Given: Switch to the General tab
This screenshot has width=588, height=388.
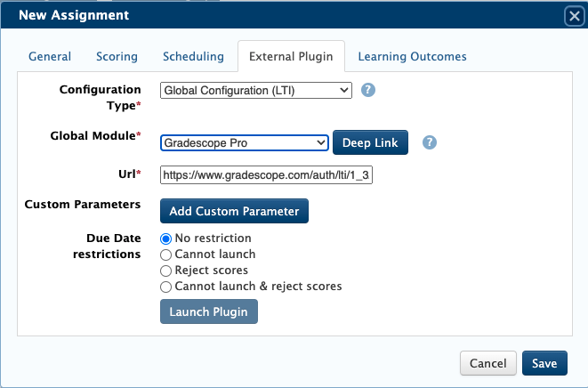Looking at the screenshot, I should pos(50,57).
